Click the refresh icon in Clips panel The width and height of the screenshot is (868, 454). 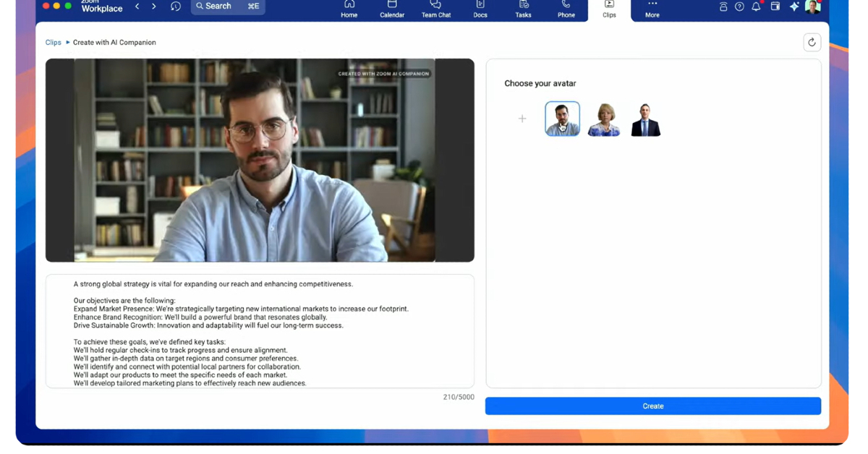tap(812, 43)
